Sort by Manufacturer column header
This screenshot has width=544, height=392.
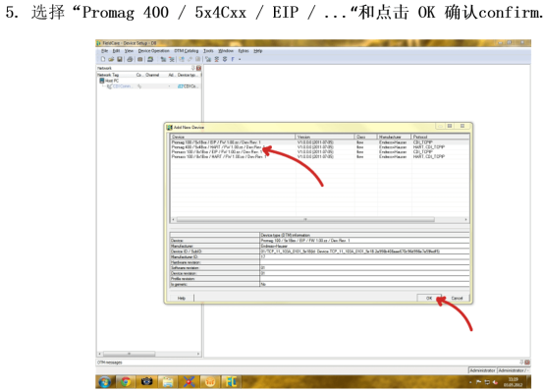tap(394, 137)
